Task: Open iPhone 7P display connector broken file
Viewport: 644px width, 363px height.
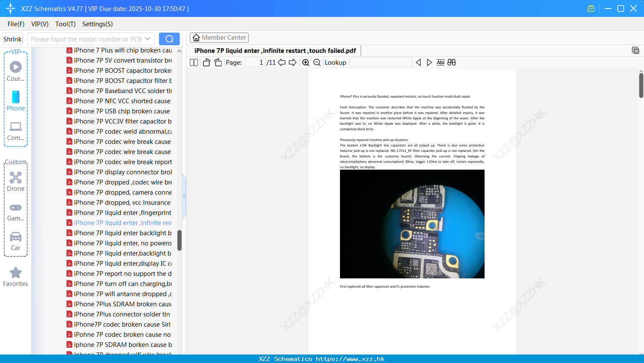Action: (119, 172)
